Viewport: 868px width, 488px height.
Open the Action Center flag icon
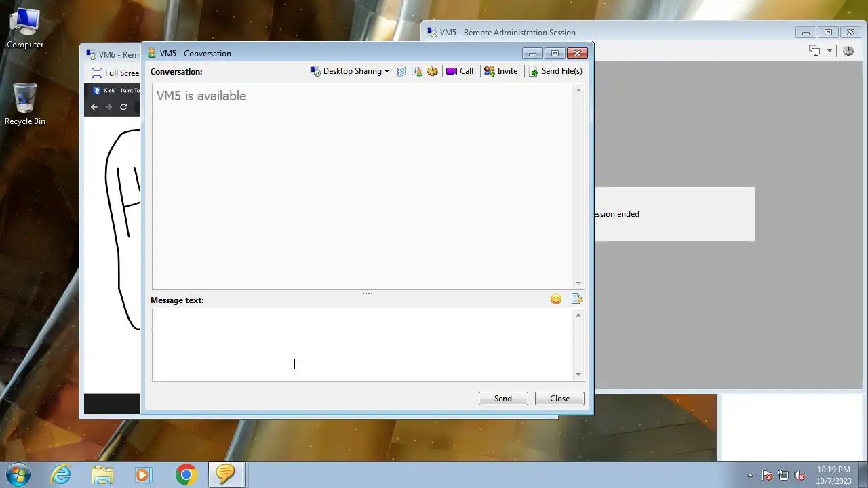click(x=768, y=476)
